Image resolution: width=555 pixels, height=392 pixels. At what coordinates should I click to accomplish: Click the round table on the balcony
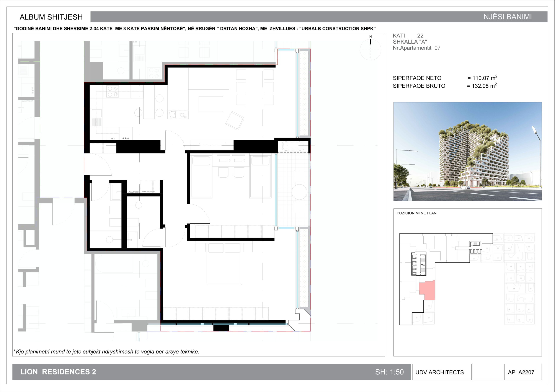(299, 192)
